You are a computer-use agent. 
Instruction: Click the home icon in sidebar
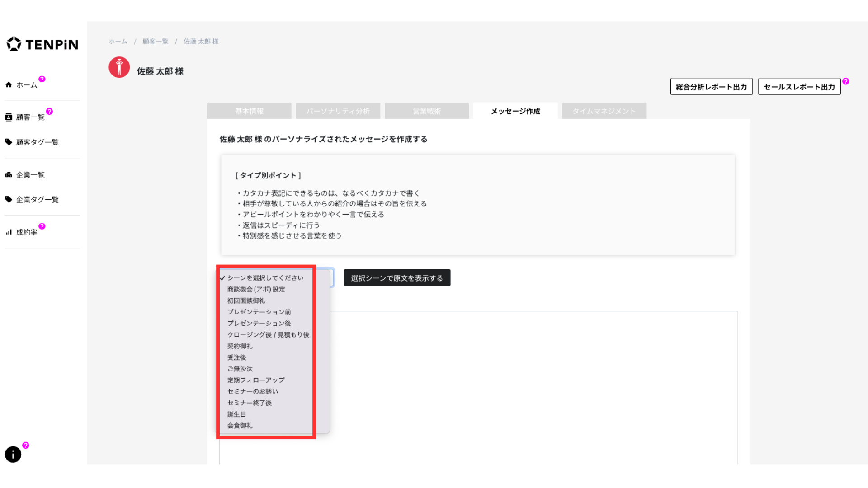pyautogui.click(x=9, y=85)
